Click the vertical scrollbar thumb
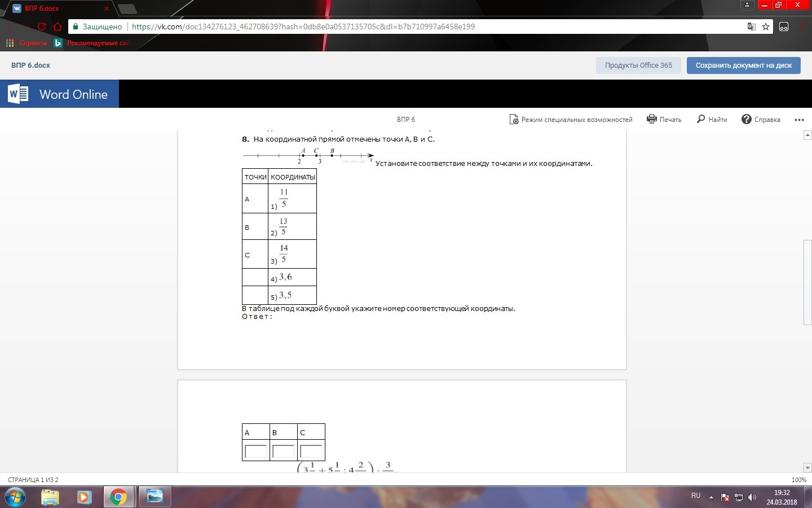 [807, 282]
